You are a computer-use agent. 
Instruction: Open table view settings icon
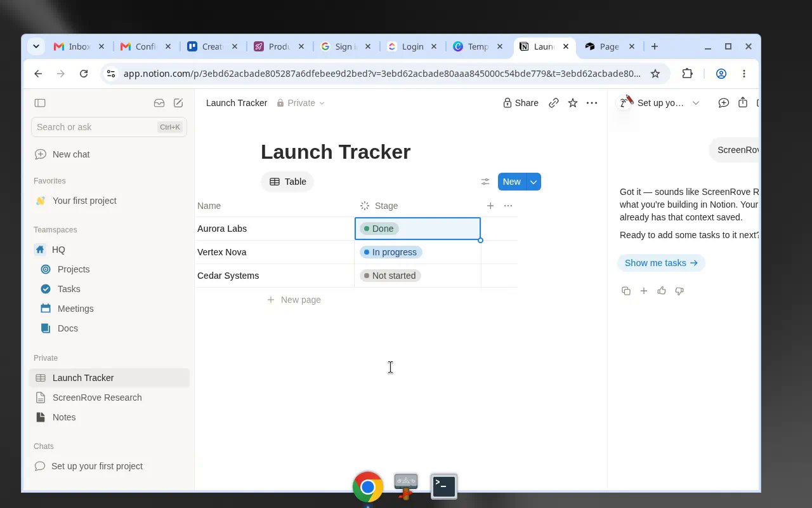tap(485, 182)
